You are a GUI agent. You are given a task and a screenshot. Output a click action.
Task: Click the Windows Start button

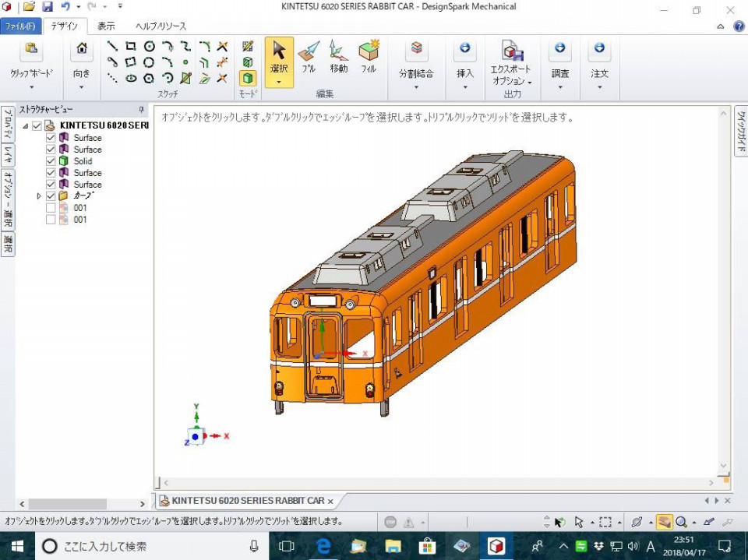click(17, 546)
